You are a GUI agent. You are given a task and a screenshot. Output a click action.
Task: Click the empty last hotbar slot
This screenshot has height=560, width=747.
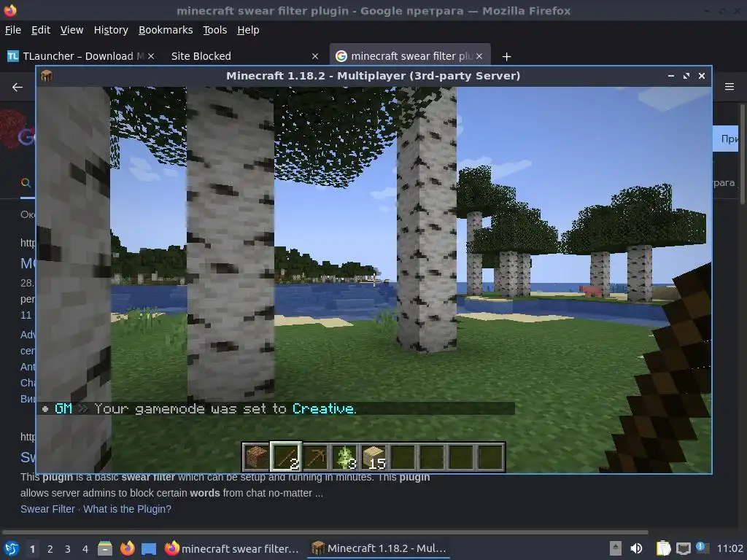(491, 456)
